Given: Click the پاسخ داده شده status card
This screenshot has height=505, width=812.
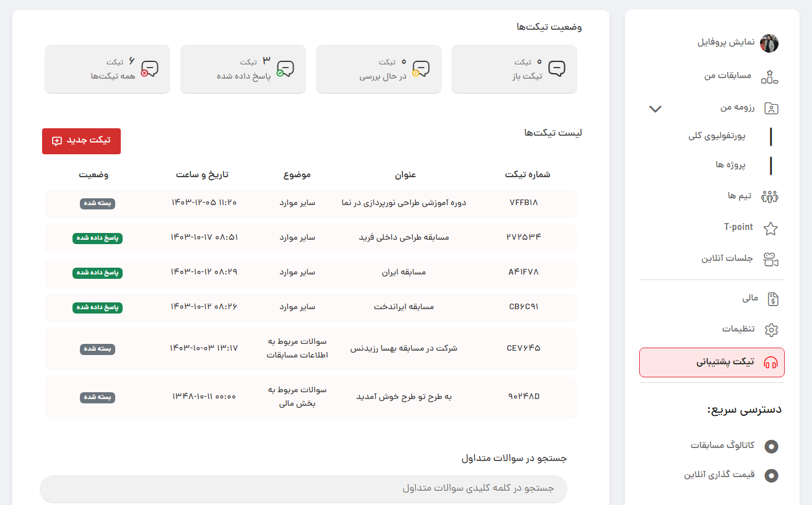Looking at the screenshot, I should click(x=243, y=68).
